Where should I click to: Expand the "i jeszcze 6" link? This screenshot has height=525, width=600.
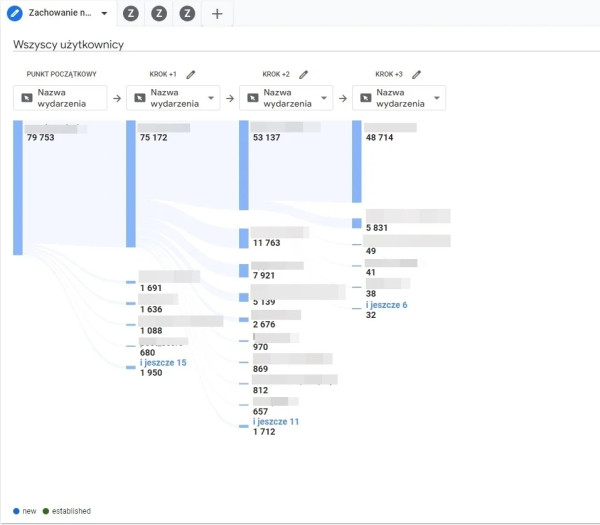click(386, 305)
